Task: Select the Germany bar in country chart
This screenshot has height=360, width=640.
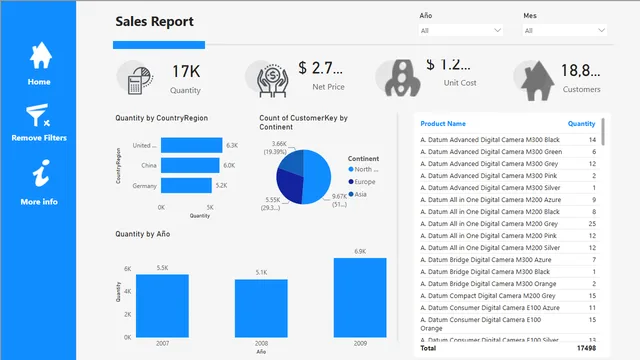Action: pyautogui.click(x=186, y=185)
